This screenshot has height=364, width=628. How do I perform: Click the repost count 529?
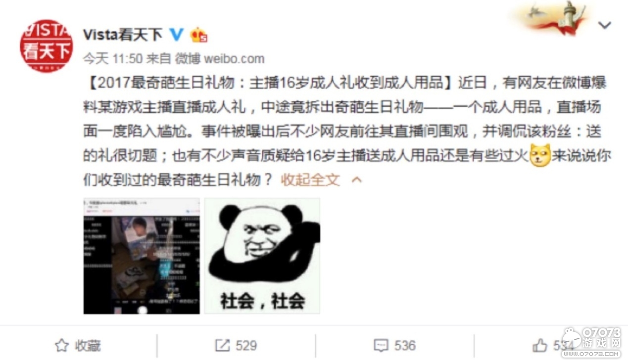(246, 345)
